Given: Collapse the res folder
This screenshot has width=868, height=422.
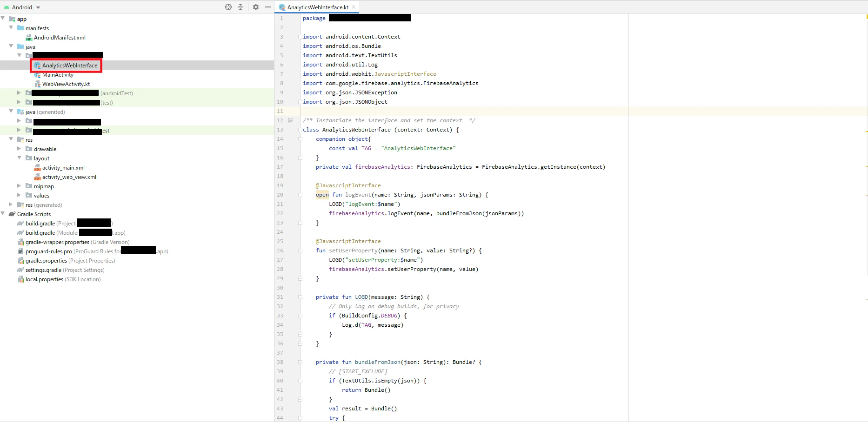Looking at the screenshot, I should [x=11, y=139].
